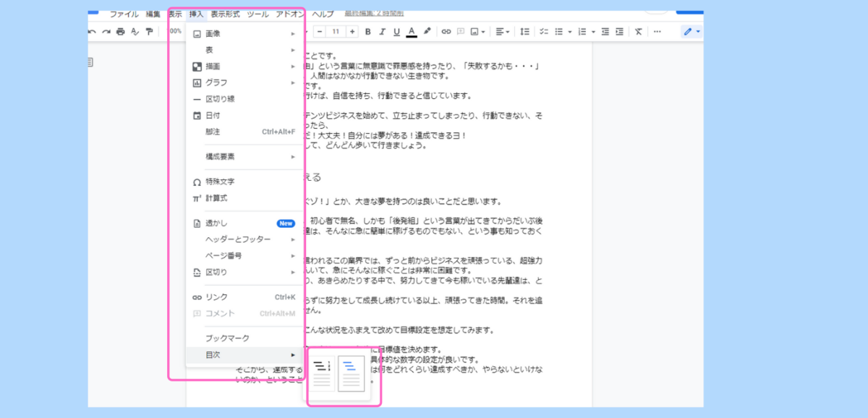Image resolution: width=868 pixels, height=418 pixels.
Task: Click the document outline icon at left
Action: coord(90,63)
